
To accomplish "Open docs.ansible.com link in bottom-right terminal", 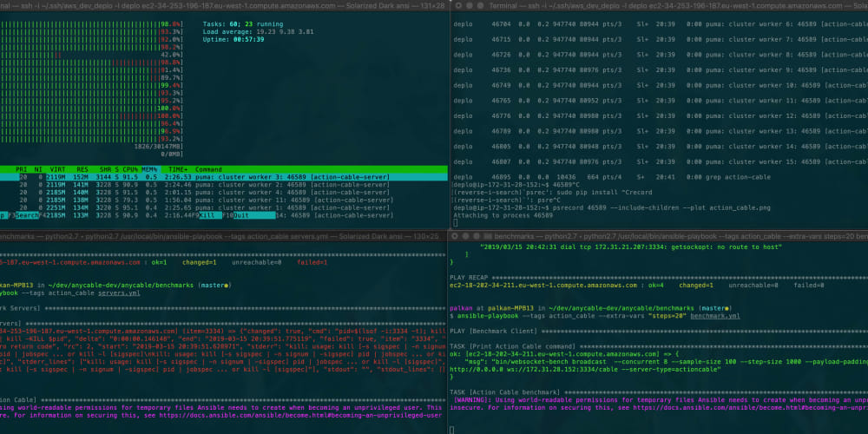I will (750, 407).
